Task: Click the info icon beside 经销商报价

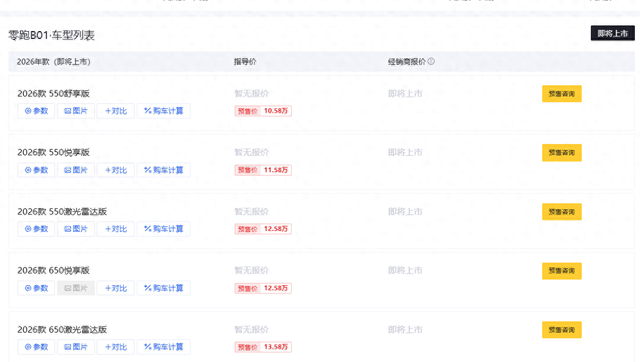Action: point(431,62)
